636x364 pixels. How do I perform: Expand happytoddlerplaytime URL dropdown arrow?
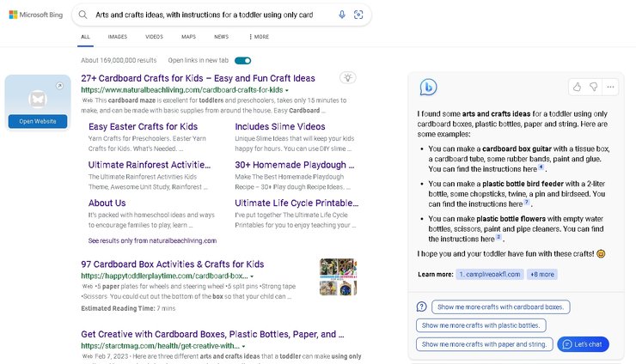click(252, 276)
